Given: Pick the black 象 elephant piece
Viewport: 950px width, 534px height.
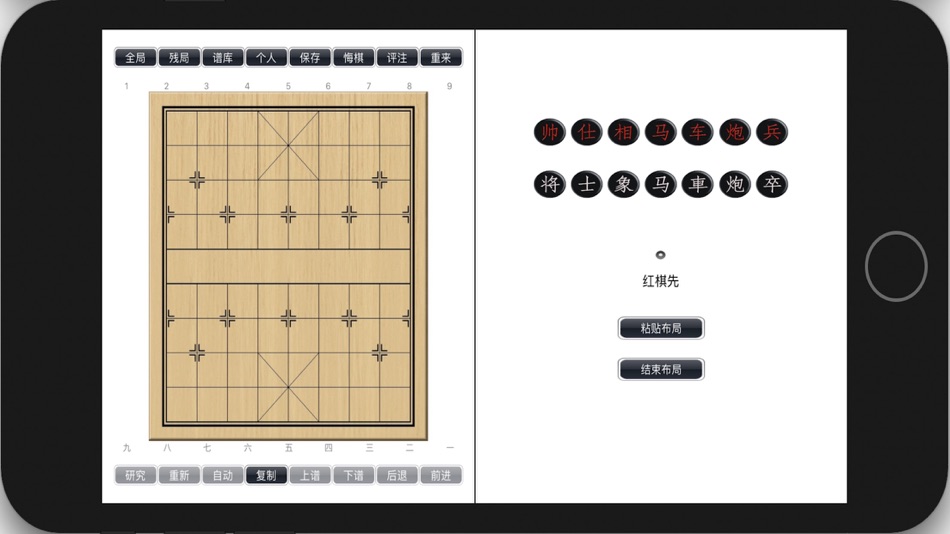Looking at the screenshot, I should point(623,184).
